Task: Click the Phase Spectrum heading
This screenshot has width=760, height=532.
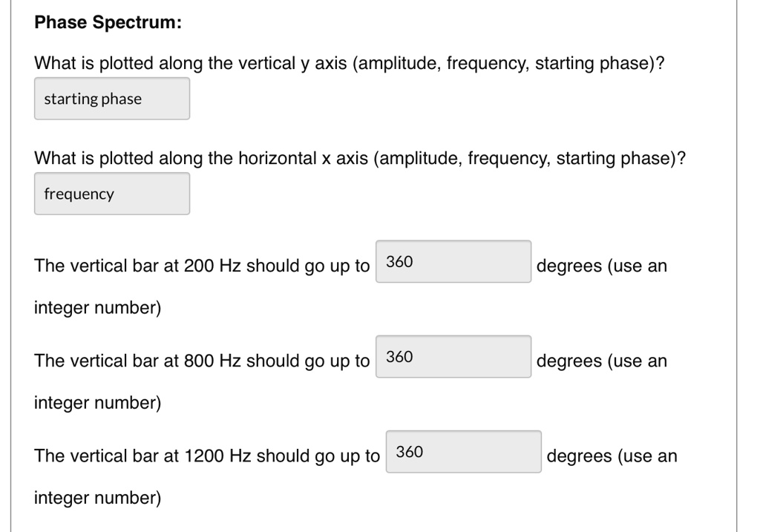Action: click(108, 23)
